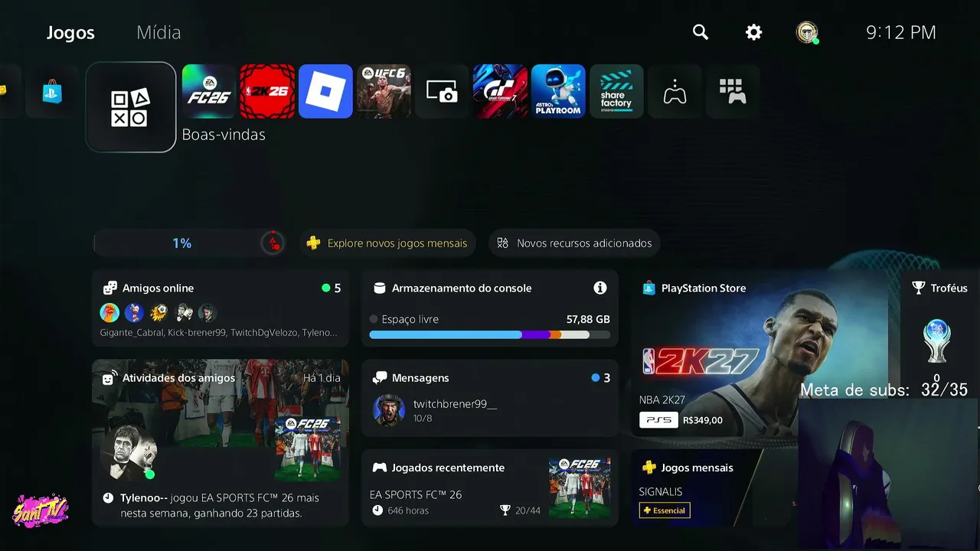Launch the Roblox game tile

pyautogui.click(x=325, y=91)
